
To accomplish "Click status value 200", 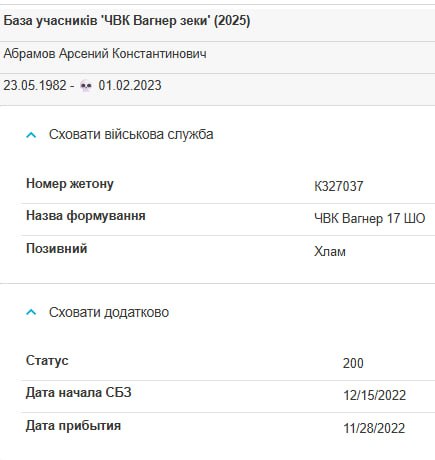I will pyautogui.click(x=353, y=363).
